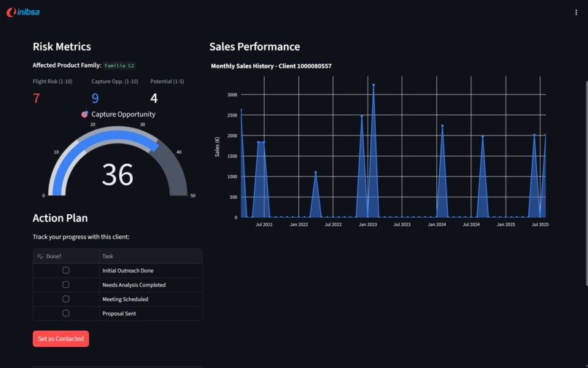Click the 3000 y-axis tick label
This screenshot has height=368, width=588.
click(232, 95)
